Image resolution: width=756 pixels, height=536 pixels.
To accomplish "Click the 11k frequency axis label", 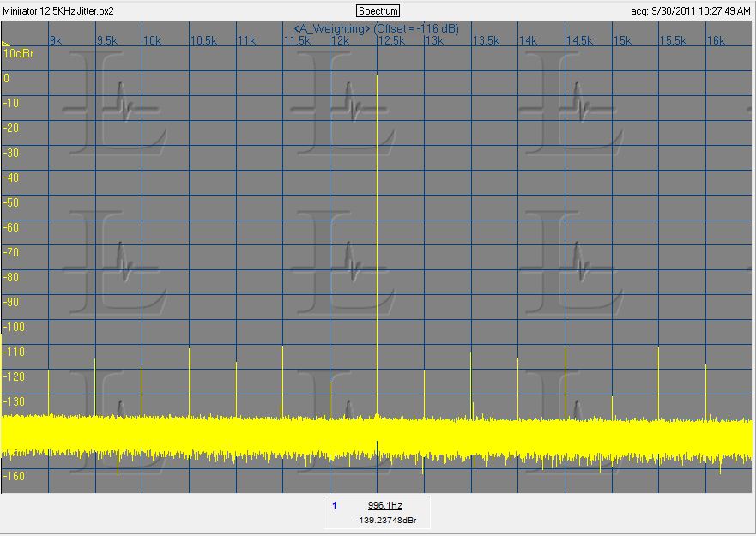I will pos(247,41).
